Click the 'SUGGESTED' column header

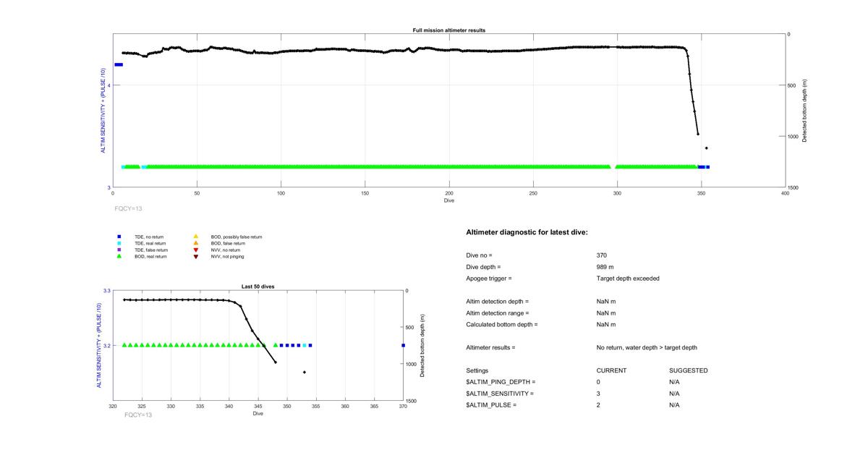click(689, 371)
